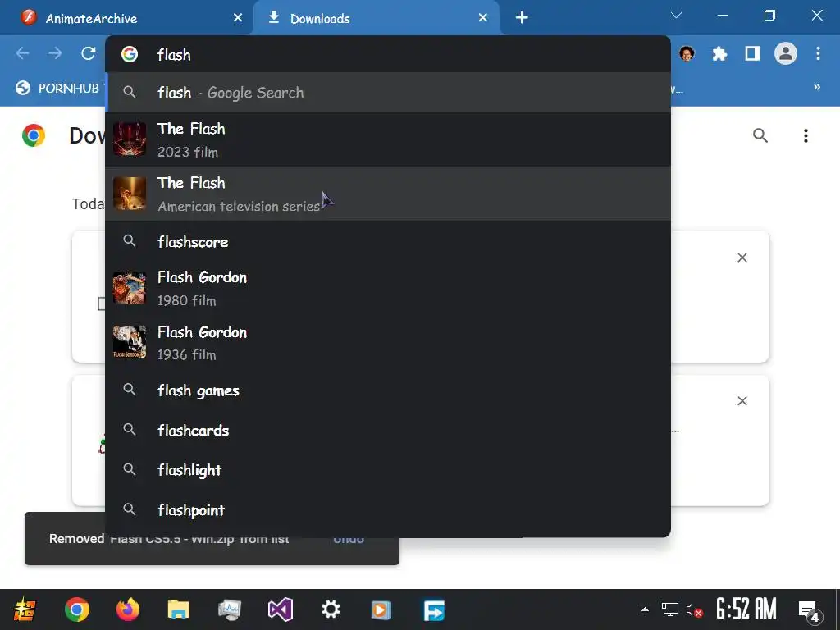This screenshot has height=630, width=840.
Task: Remove the second download entry from list
Action: (742, 400)
